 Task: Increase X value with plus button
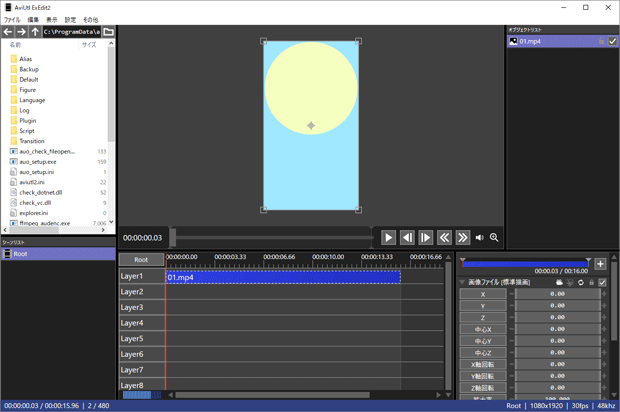coord(604,294)
